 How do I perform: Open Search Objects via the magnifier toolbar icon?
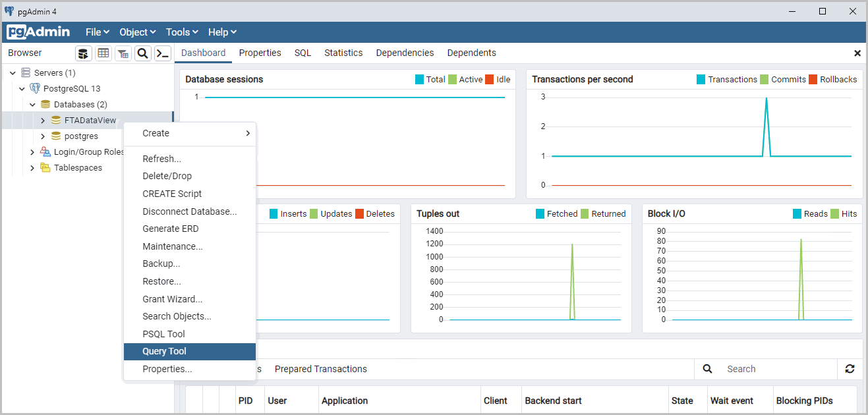pyautogui.click(x=143, y=53)
